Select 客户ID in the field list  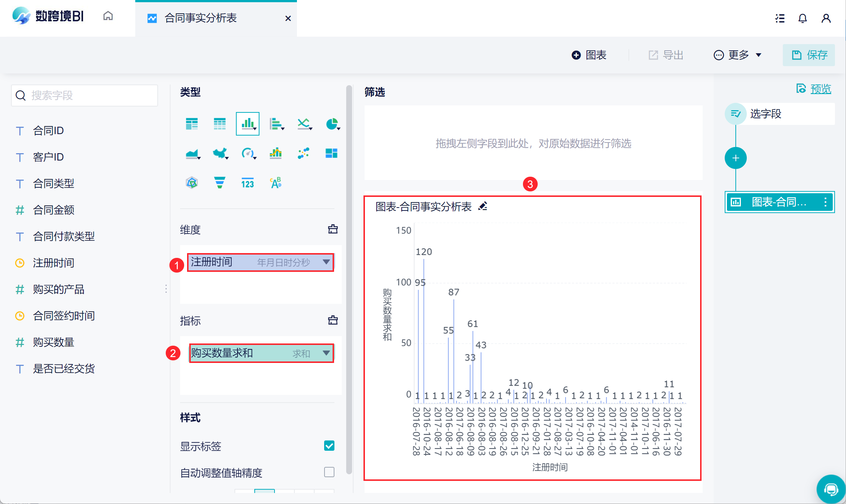pyautogui.click(x=49, y=157)
